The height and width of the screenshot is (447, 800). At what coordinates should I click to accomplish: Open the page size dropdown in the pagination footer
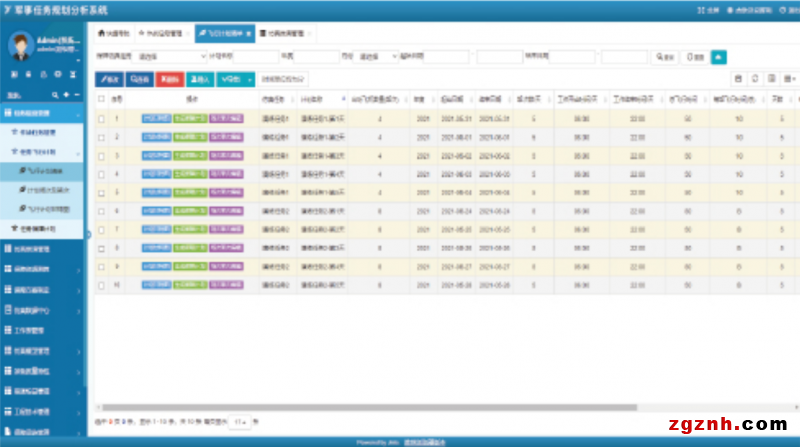[x=240, y=423]
